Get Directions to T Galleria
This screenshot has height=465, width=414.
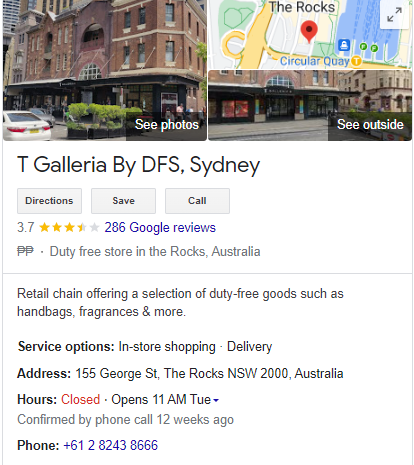click(x=49, y=201)
